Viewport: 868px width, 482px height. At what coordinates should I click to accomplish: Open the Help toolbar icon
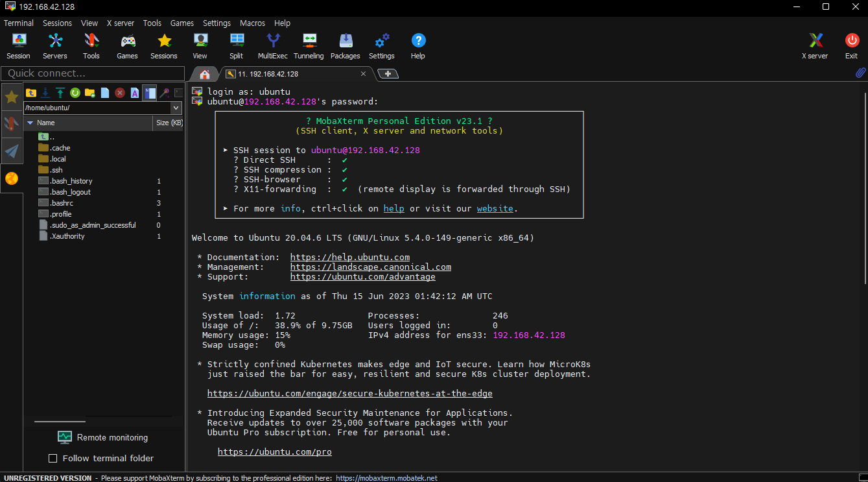pyautogui.click(x=418, y=46)
